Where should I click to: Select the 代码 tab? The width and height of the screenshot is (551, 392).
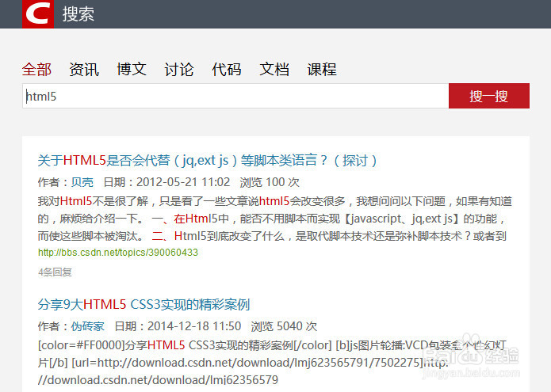(226, 69)
